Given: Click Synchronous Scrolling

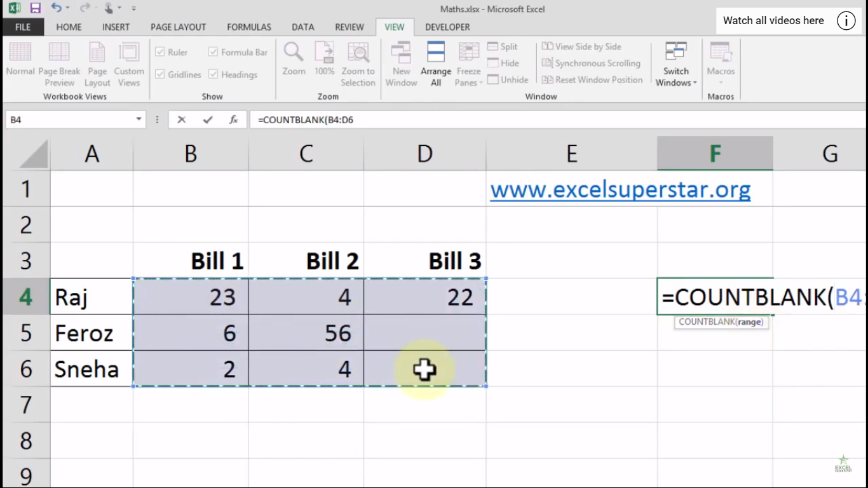Looking at the screenshot, I should pos(591,63).
